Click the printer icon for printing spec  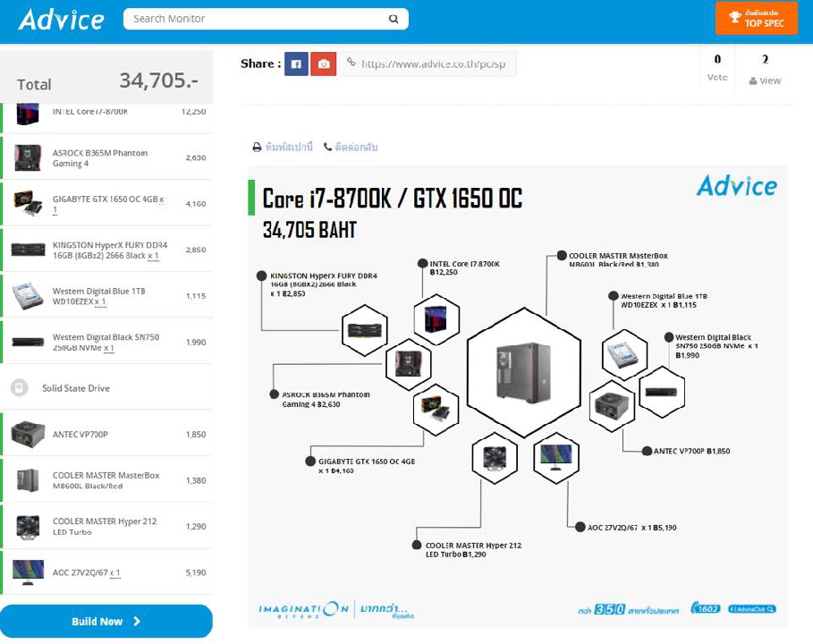point(257,148)
